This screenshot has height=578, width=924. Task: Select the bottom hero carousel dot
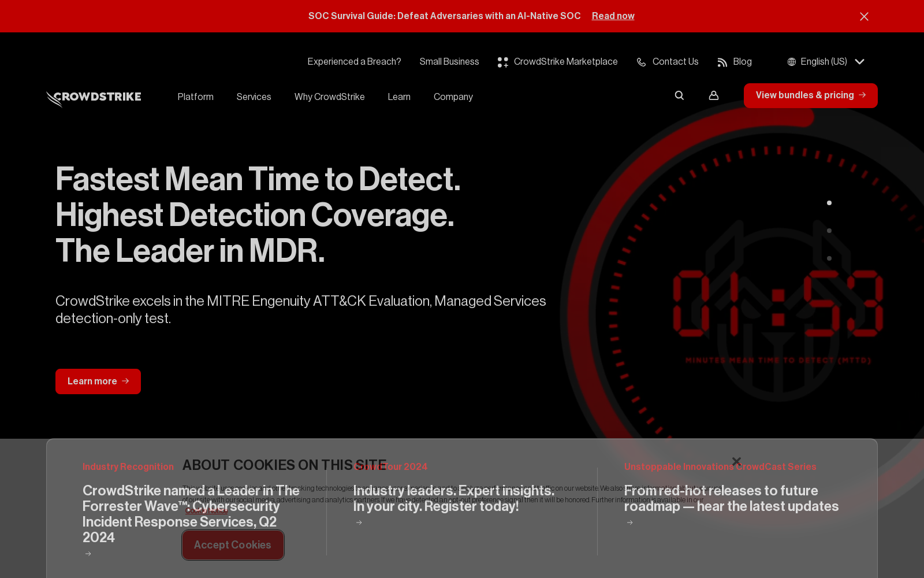pos(829,258)
